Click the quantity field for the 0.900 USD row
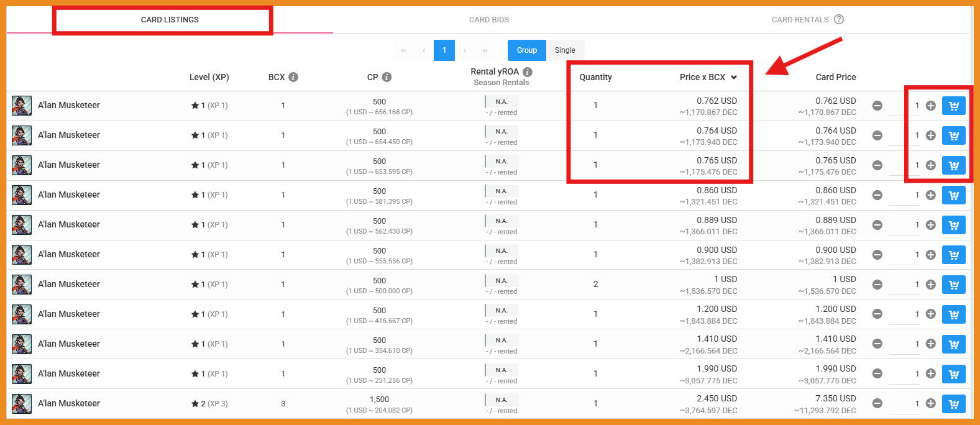 pyautogui.click(x=905, y=255)
